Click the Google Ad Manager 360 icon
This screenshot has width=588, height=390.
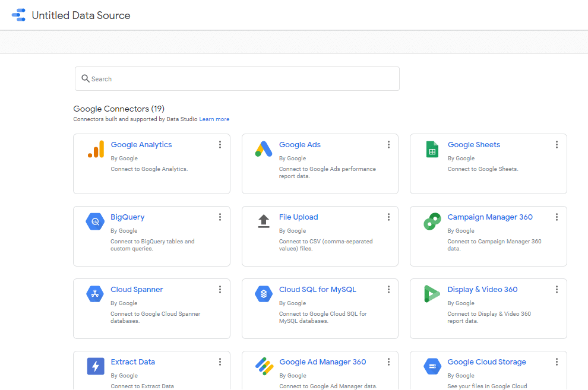click(x=264, y=366)
